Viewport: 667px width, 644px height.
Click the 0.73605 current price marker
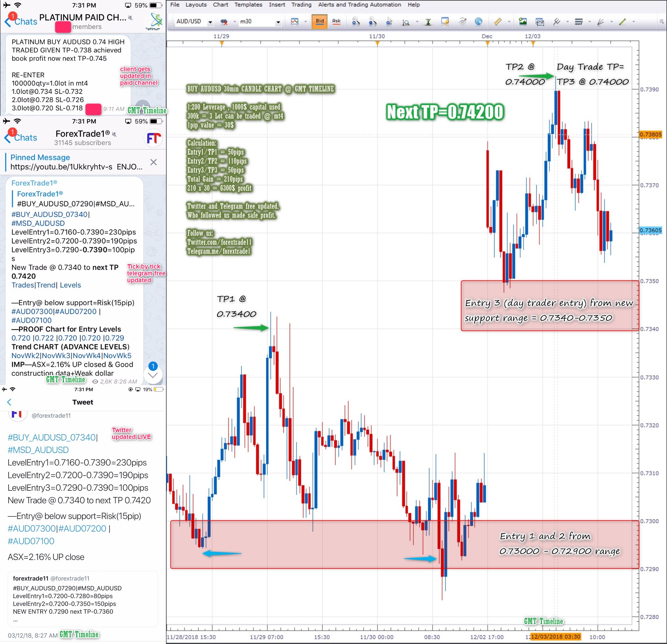[650, 230]
